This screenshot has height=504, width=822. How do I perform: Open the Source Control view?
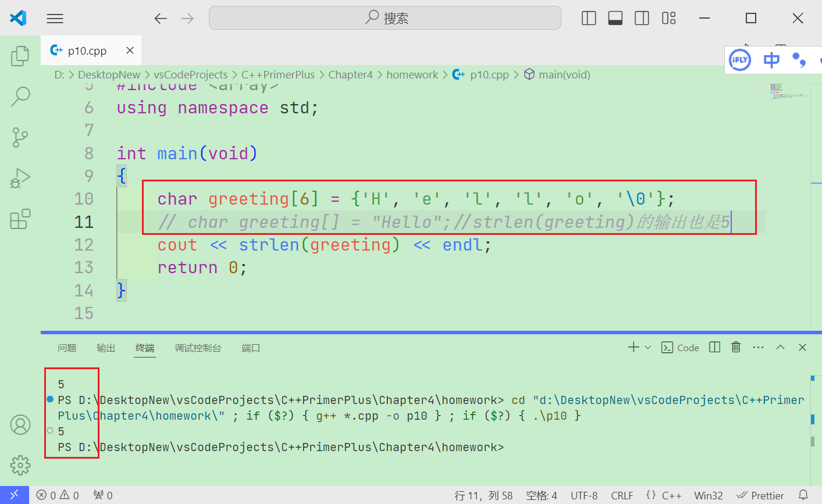(20, 138)
